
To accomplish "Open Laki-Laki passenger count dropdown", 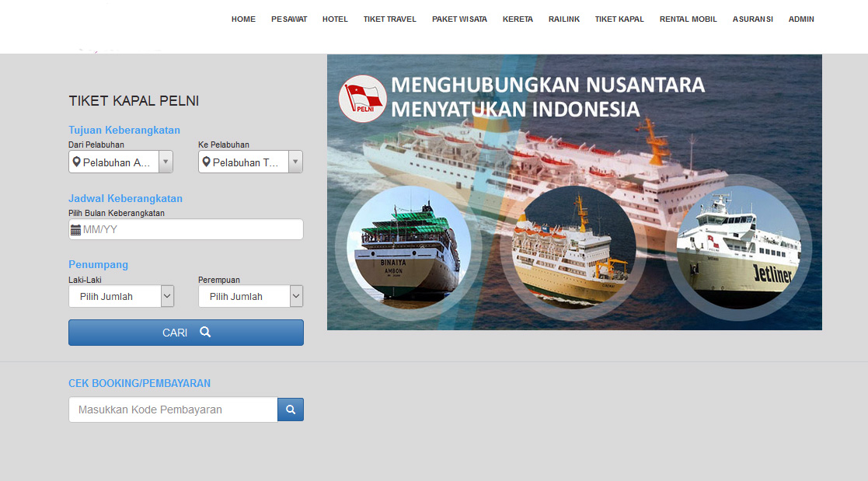I will [x=121, y=296].
